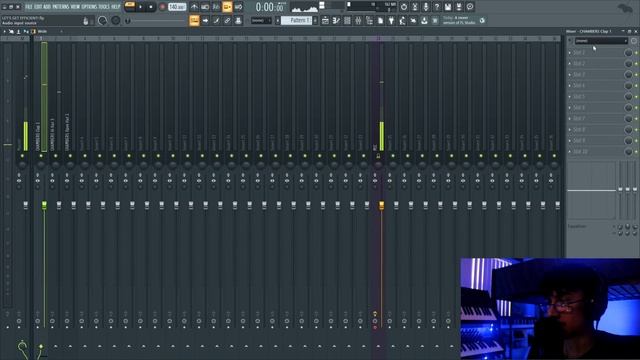Select the Slot 9 effect slot
Viewport: 640px width, 360px height.
click(x=598, y=140)
